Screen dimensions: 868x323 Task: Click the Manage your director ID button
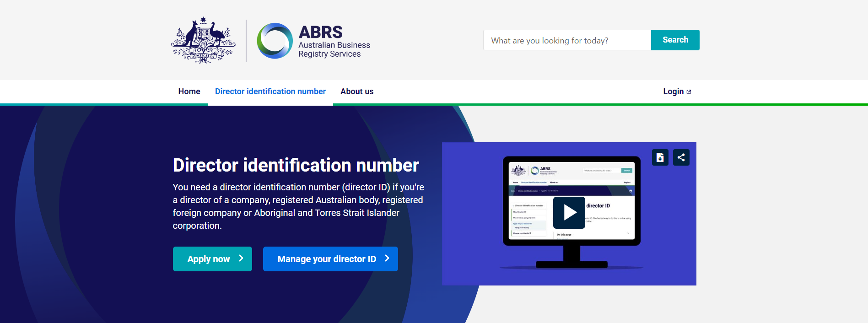coord(330,259)
